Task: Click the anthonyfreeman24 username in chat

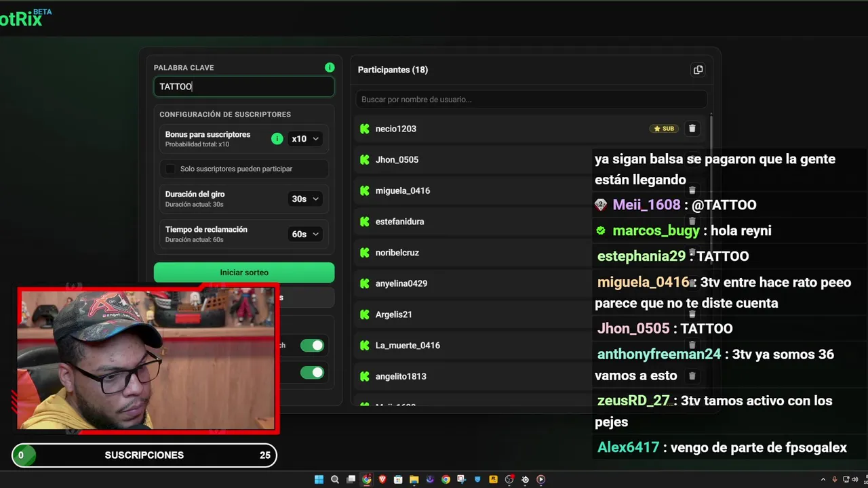Action: 659,354
